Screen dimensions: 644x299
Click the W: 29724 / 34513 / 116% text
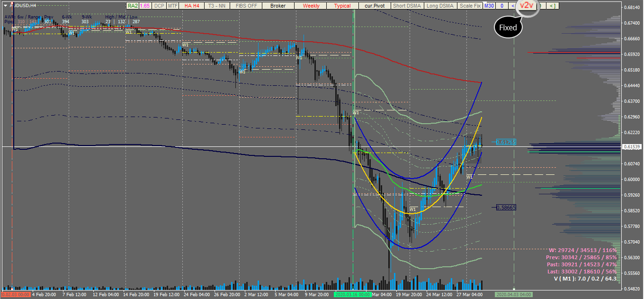pos(583,250)
